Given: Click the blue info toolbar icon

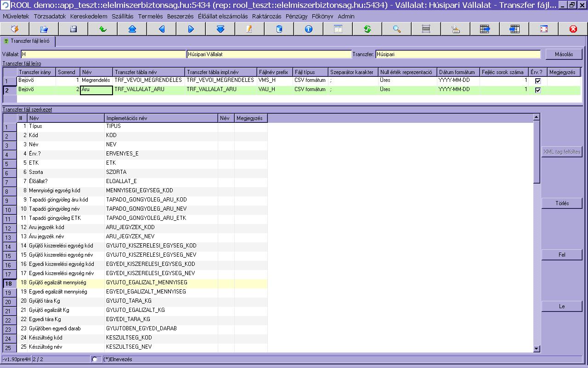Looking at the screenshot, I should [309, 29].
